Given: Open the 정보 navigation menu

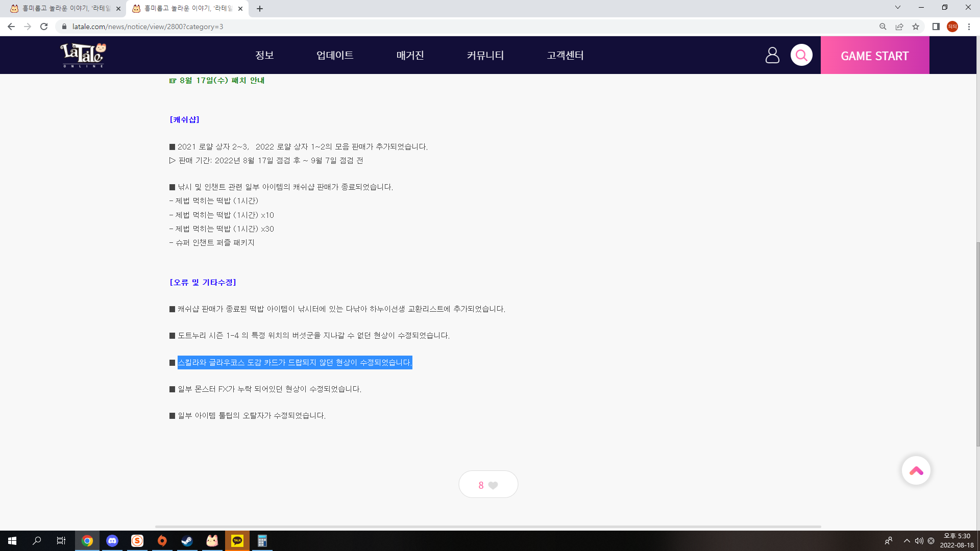Looking at the screenshot, I should 264,55.
